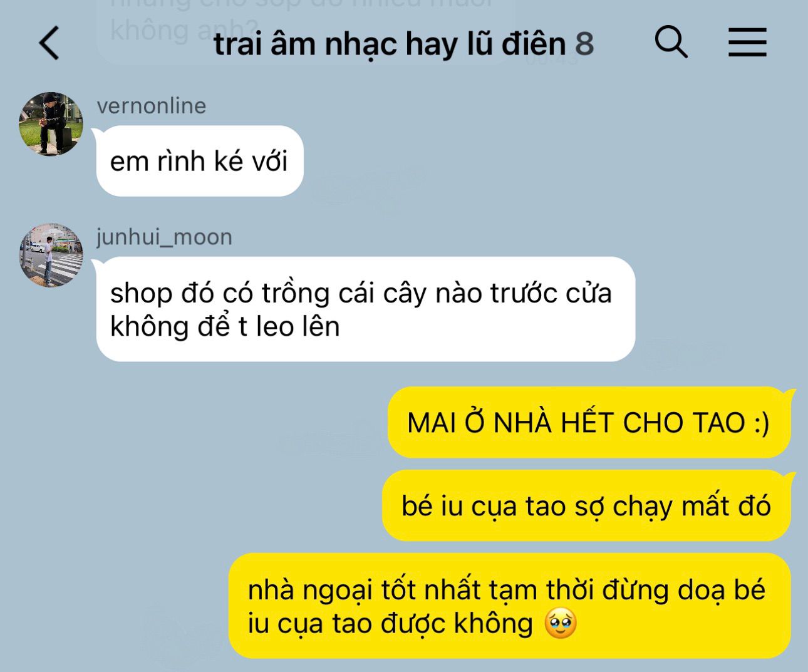Viewport: 808px width, 672px height.
Task: Open junhui_moon's profile picture
Action: coord(51,255)
